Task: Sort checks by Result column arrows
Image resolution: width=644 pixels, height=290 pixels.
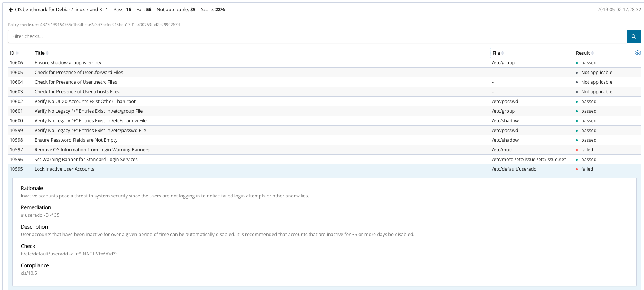Action: click(592, 53)
